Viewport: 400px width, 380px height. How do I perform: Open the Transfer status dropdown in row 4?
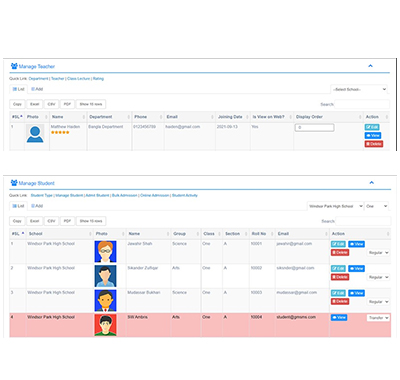point(378,318)
